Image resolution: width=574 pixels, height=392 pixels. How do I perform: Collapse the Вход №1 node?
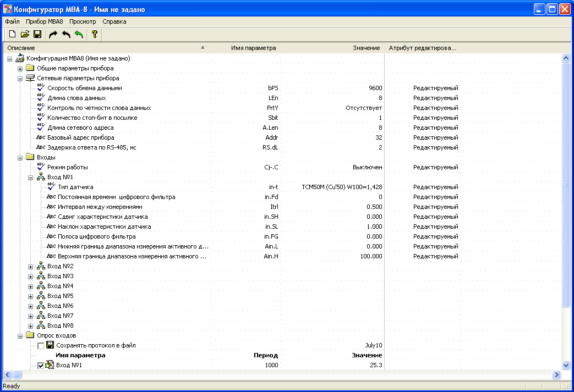click(x=31, y=178)
